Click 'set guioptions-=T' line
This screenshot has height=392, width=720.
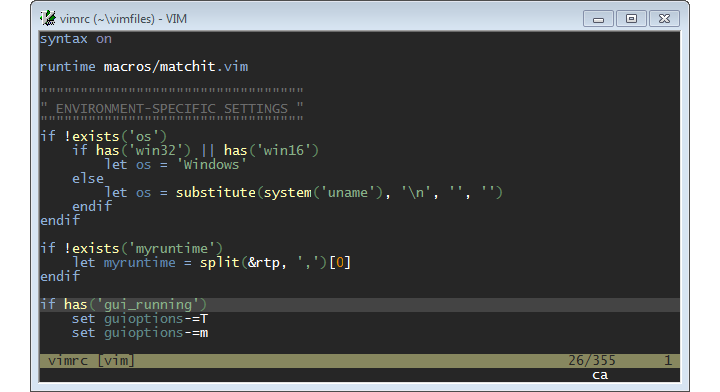click(140, 319)
